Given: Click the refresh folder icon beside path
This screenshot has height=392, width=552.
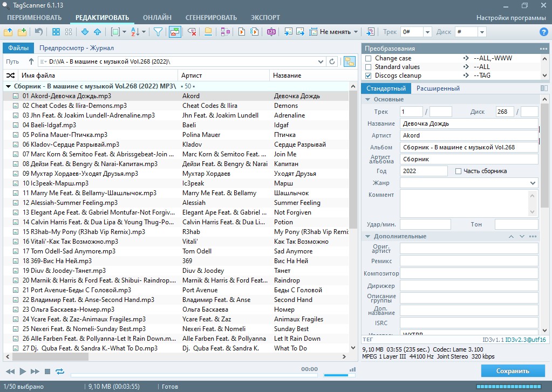Looking at the screenshot, I should (332, 61).
